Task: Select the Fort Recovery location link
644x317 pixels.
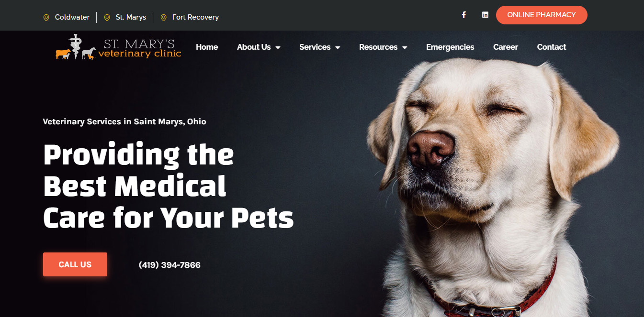Action: click(x=195, y=17)
